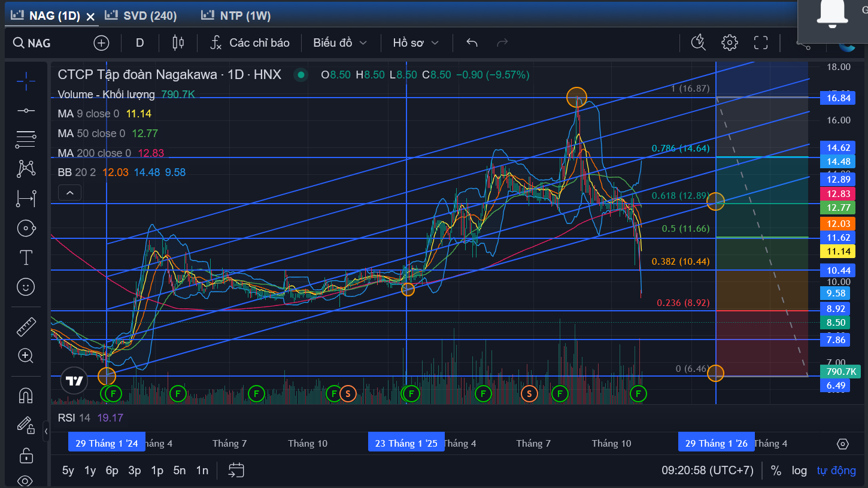Open the geometric shapes tool
868x488 pixels.
(x=26, y=228)
